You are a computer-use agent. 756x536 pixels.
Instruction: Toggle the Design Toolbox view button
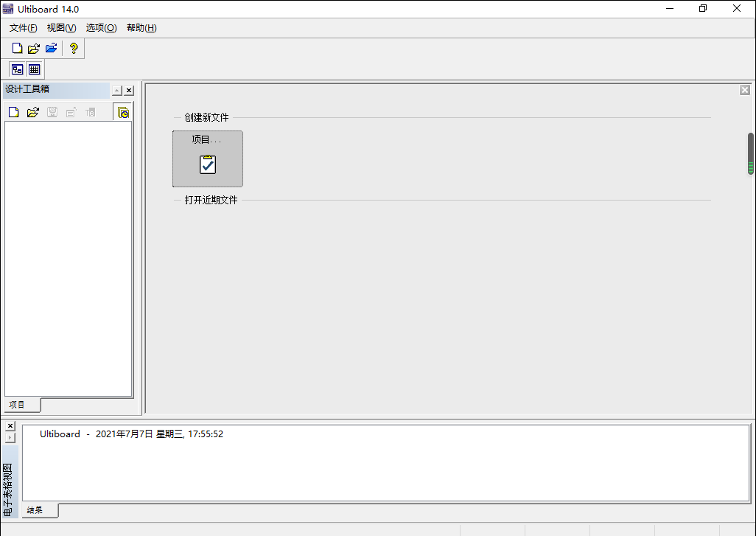[x=17, y=69]
